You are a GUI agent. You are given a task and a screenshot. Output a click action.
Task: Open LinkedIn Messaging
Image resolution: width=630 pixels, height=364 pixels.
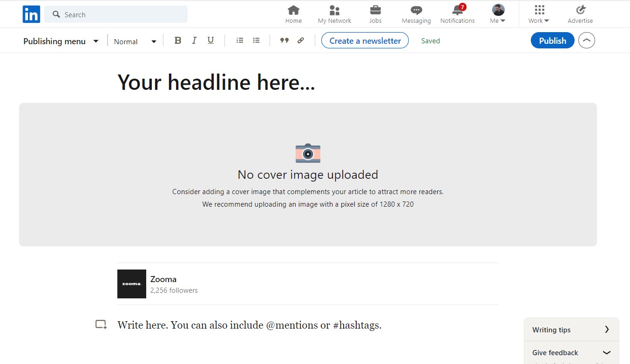(416, 14)
